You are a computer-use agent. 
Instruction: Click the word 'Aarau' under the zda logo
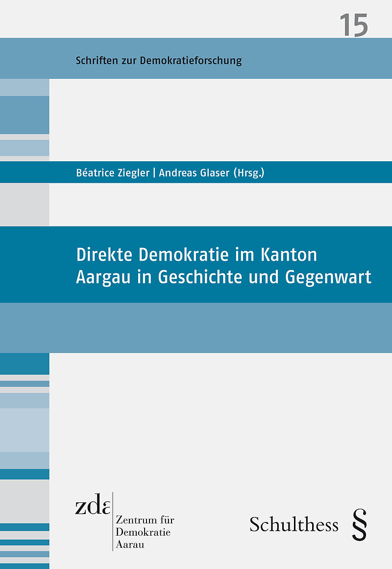click(129, 544)
